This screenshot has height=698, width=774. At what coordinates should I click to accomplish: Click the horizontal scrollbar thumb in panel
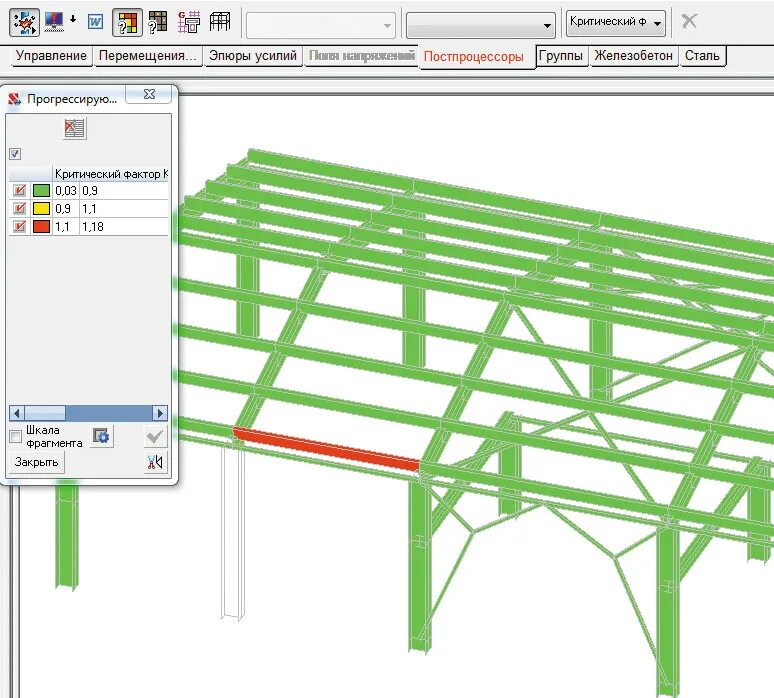pyautogui.click(x=45, y=413)
